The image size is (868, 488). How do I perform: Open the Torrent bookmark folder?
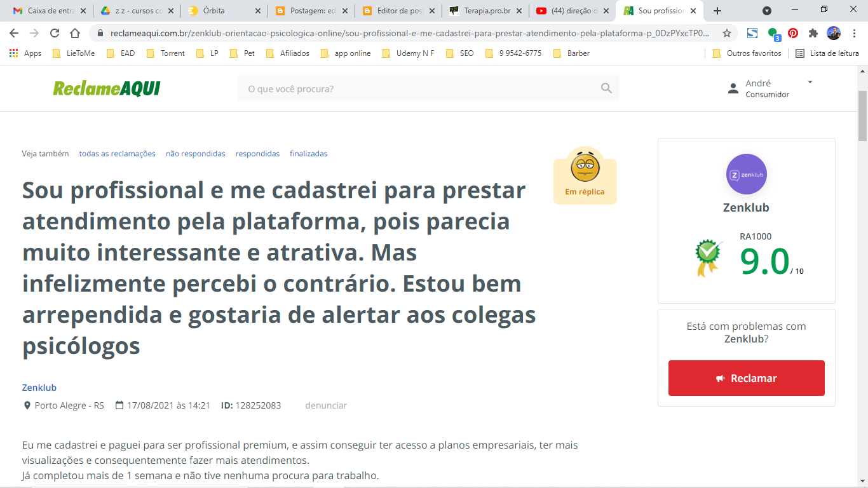coord(166,53)
